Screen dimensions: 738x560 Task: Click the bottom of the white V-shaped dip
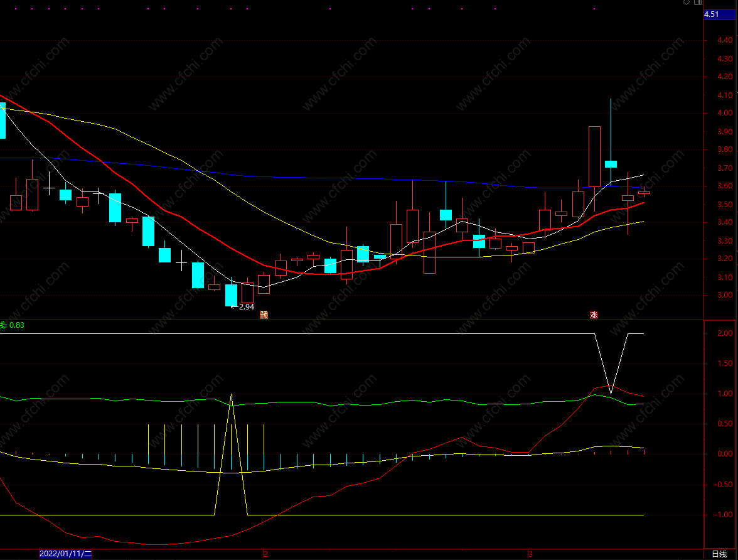tap(611, 393)
